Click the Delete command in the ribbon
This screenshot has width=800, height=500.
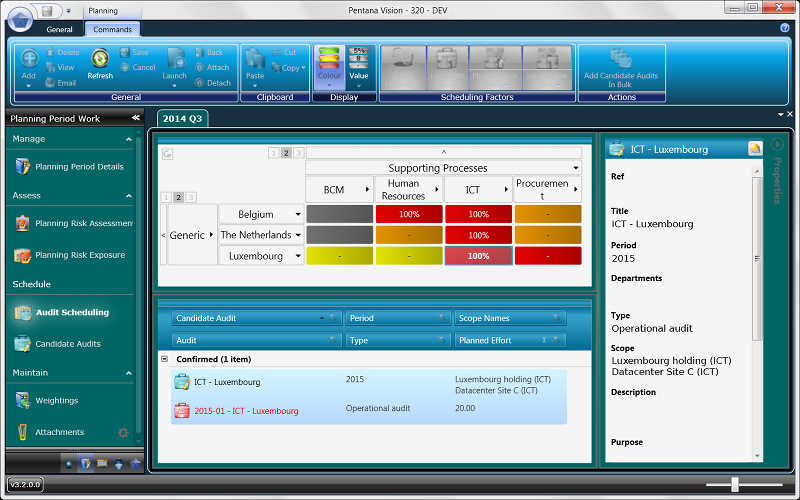63,52
